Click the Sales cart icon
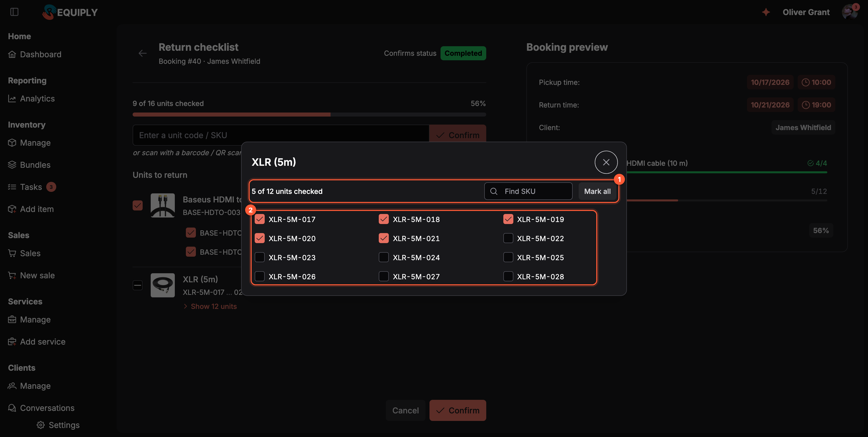Viewport: 868px width, 437px height. coord(12,253)
